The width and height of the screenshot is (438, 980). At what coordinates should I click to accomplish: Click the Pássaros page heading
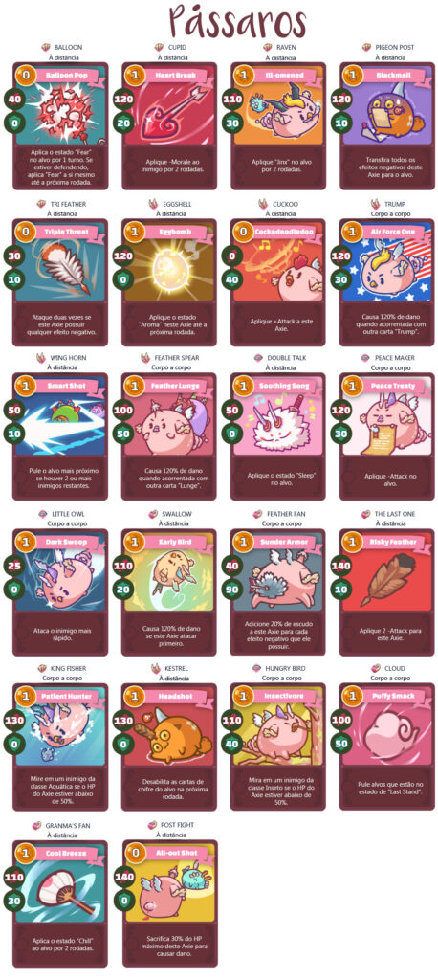238,22
